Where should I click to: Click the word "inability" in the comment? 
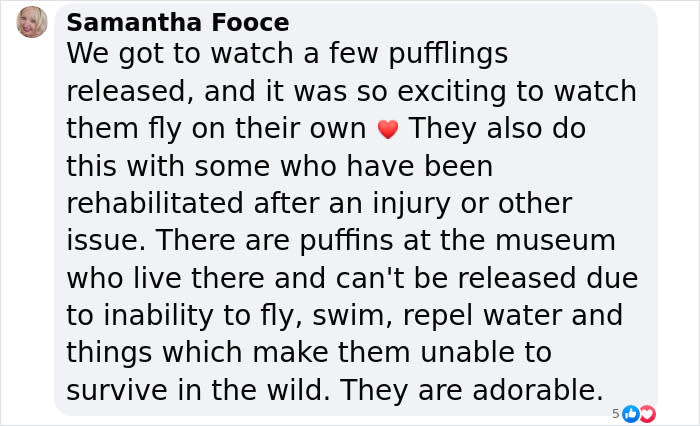(x=158, y=317)
